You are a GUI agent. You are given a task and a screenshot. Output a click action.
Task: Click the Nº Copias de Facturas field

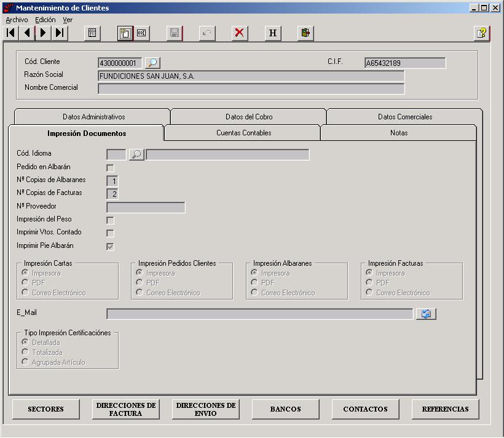coord(112,194)
